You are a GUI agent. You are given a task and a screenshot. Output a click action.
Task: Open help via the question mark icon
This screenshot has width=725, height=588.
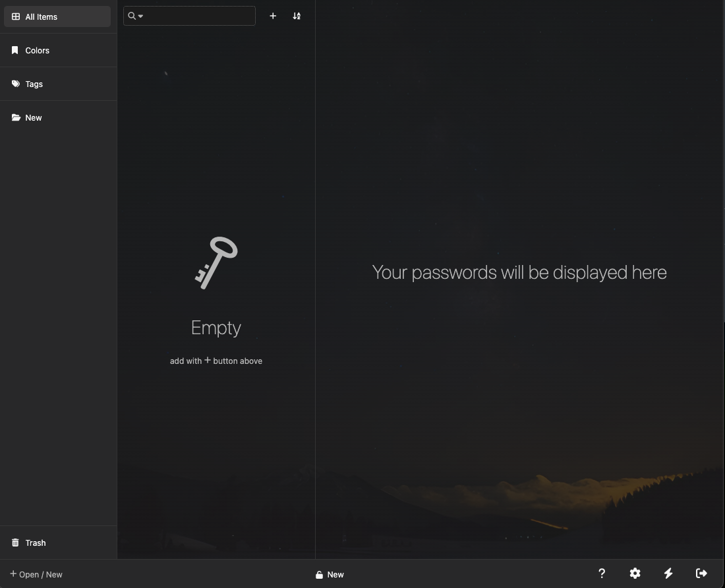[x=602, y=573]
